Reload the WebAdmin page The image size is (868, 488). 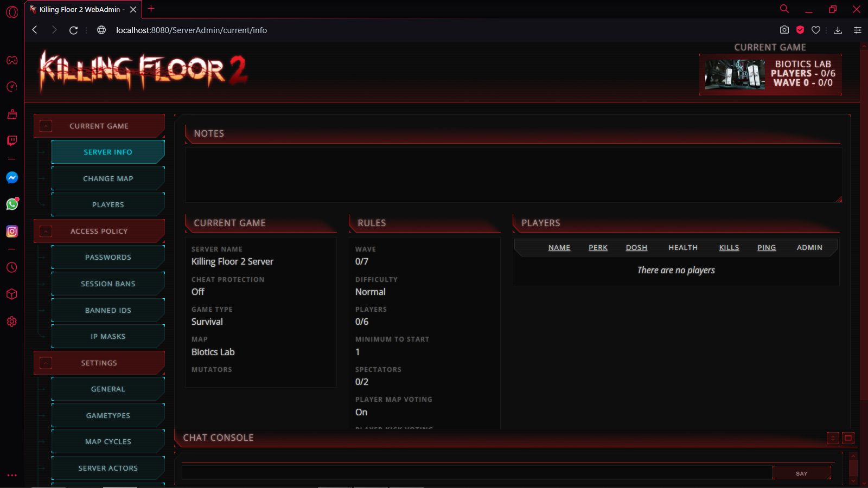(74, 30)
